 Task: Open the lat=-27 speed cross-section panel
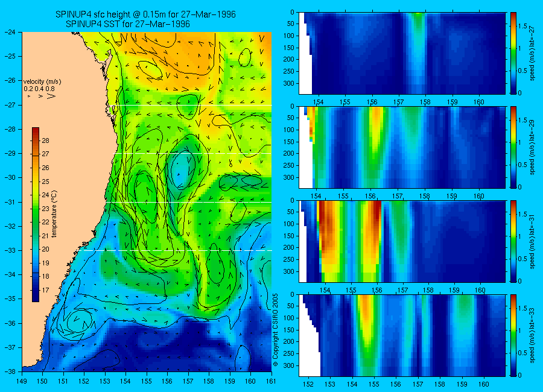tap(402, 53)
